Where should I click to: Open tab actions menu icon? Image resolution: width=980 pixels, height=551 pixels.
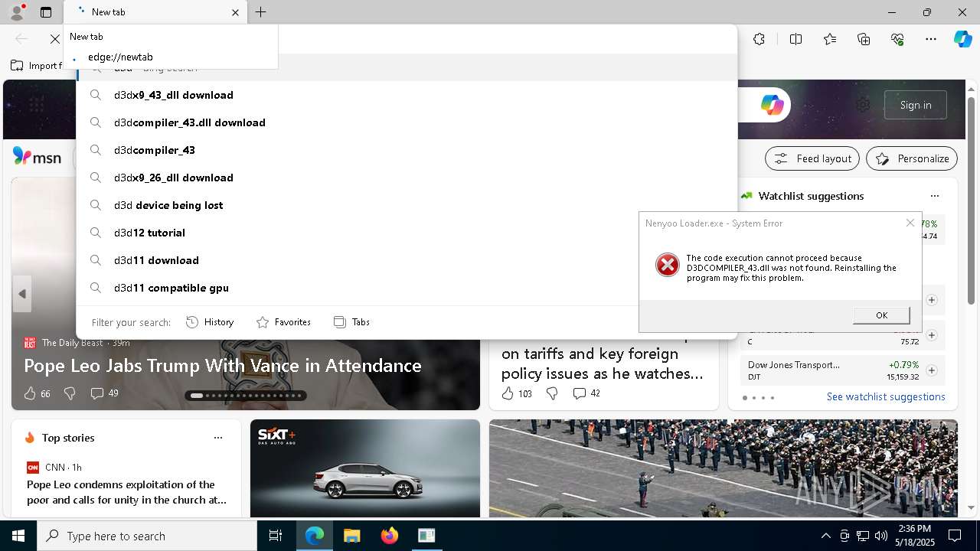(46, 12)
